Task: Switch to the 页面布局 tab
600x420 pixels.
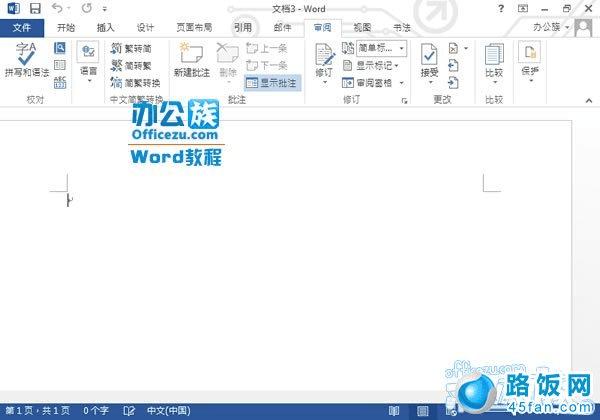Action: pos(194,28)
